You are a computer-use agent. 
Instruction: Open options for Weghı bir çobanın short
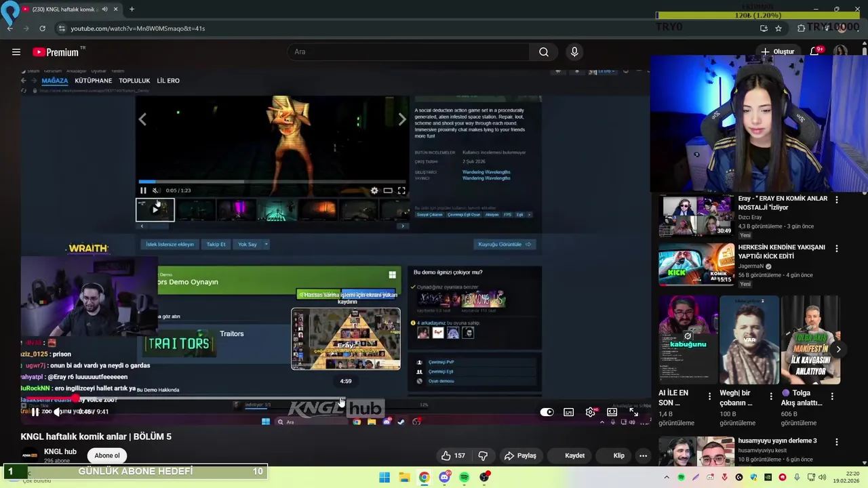(x=770, y=396)
